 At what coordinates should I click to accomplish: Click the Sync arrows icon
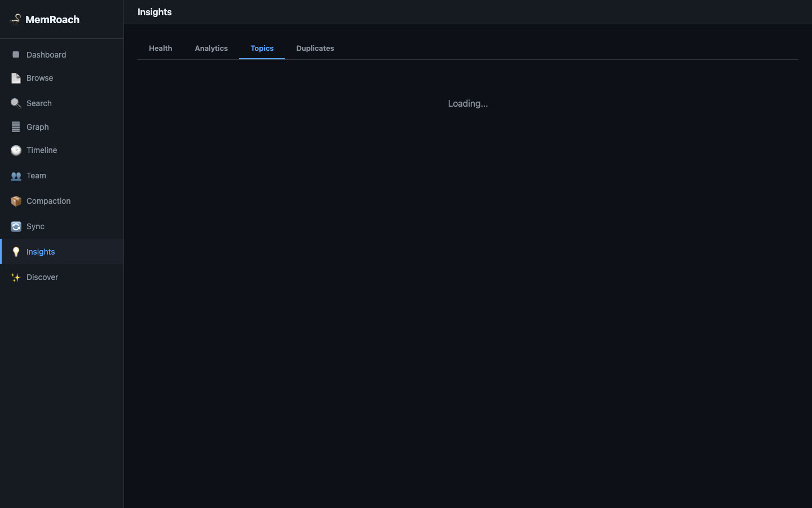[16, 226]
